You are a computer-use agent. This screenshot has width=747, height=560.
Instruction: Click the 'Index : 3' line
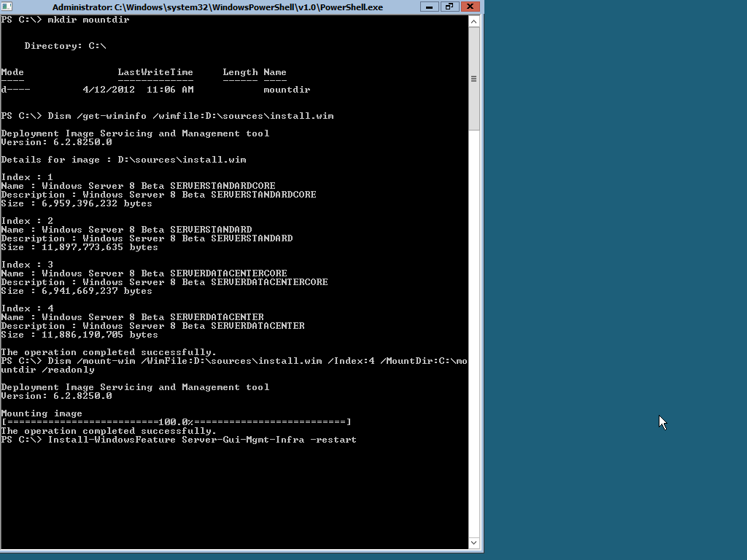[x=27, y=265]
